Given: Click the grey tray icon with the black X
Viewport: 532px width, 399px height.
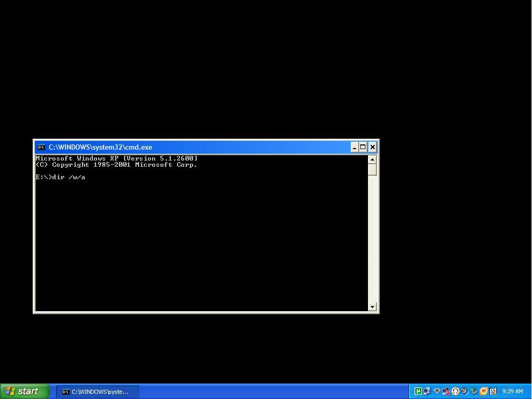Looking at the screenshot, I should coord(436,391).
